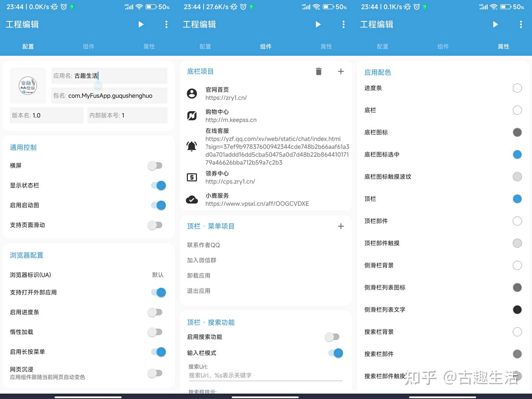532x399 pixels.
Task: Select the 退出应用 option
Action: 198,291
